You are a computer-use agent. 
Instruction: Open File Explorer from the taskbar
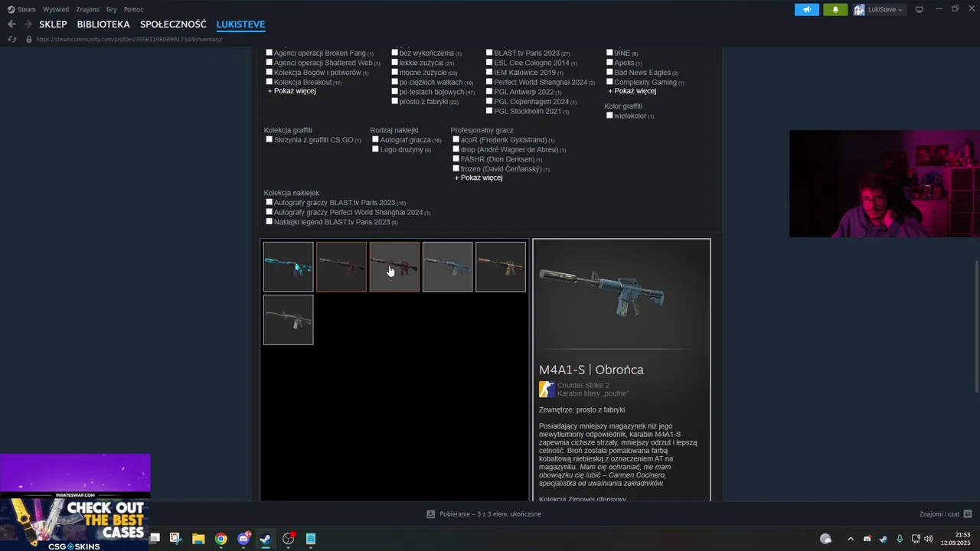coord(198,539)
